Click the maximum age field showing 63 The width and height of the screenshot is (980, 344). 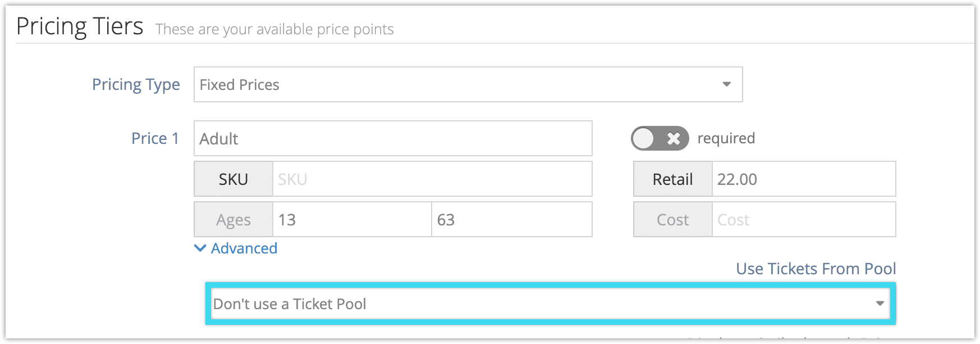512,219
